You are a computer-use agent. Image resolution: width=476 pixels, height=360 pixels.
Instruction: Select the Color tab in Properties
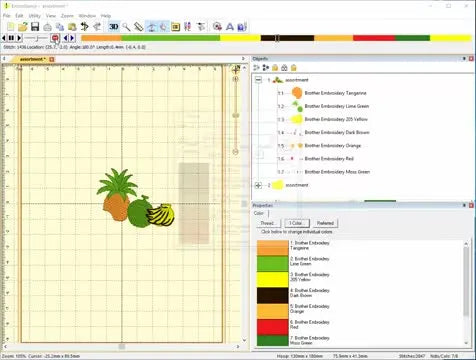[x=259, y=213]
